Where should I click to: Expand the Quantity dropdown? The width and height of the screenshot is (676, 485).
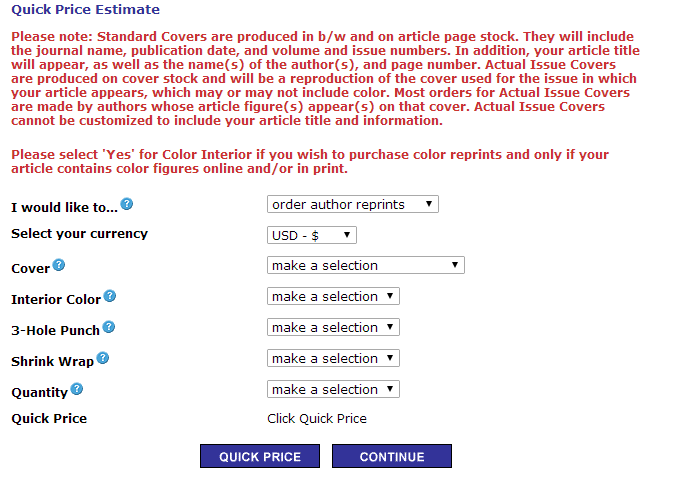coord(333,390)
